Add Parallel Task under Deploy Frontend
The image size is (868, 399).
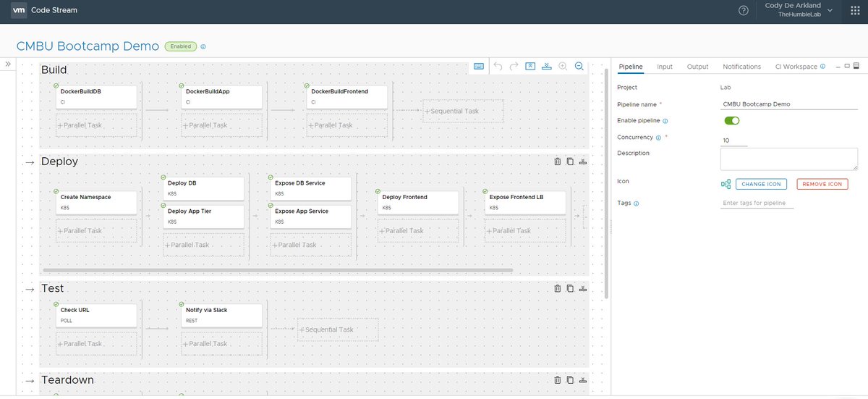[x=417, y=230]
